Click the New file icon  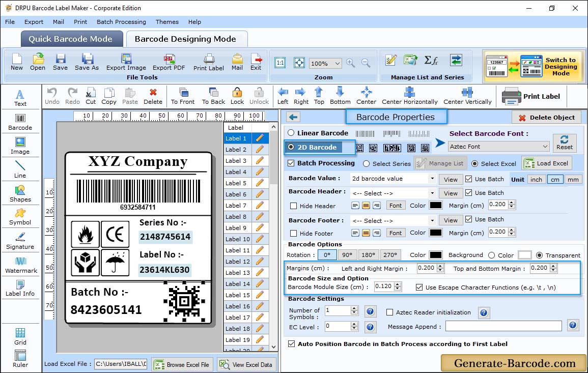point(16,62)
